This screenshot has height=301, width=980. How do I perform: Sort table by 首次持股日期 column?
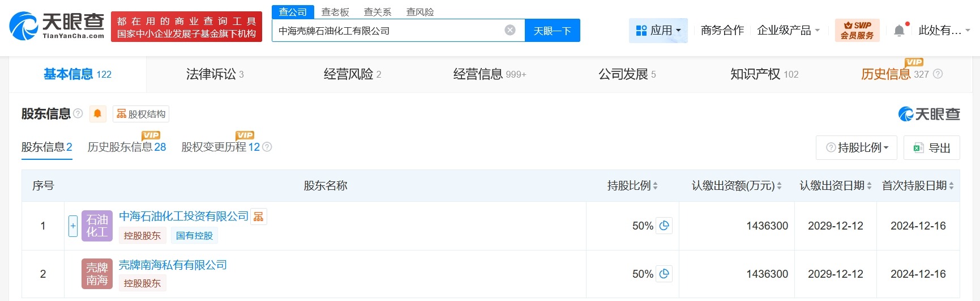[951, 186]
